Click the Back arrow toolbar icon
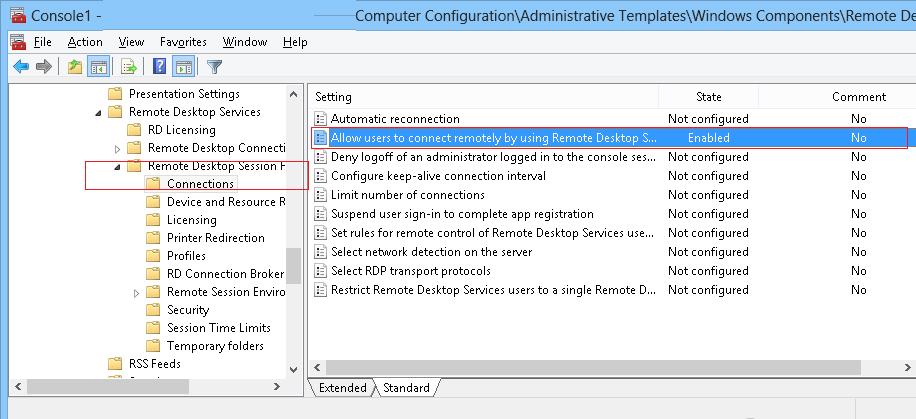This screenshot has width=916, height=419. 22,67
